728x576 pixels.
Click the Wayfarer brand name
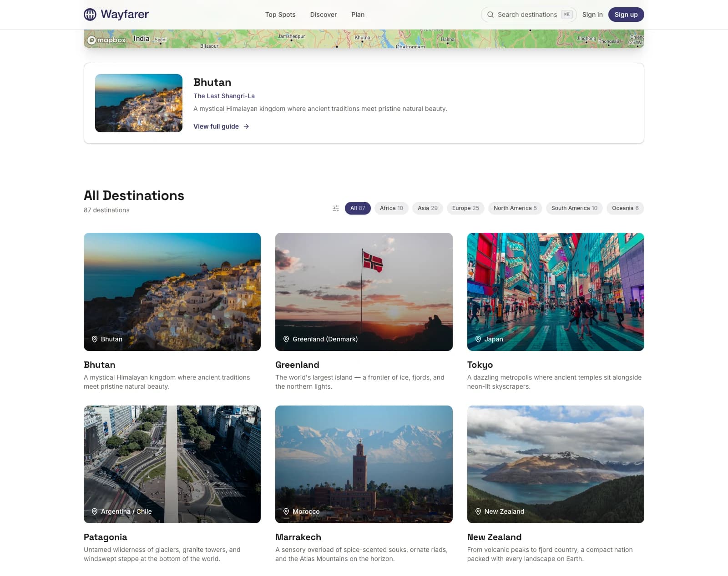pos(125,15)
